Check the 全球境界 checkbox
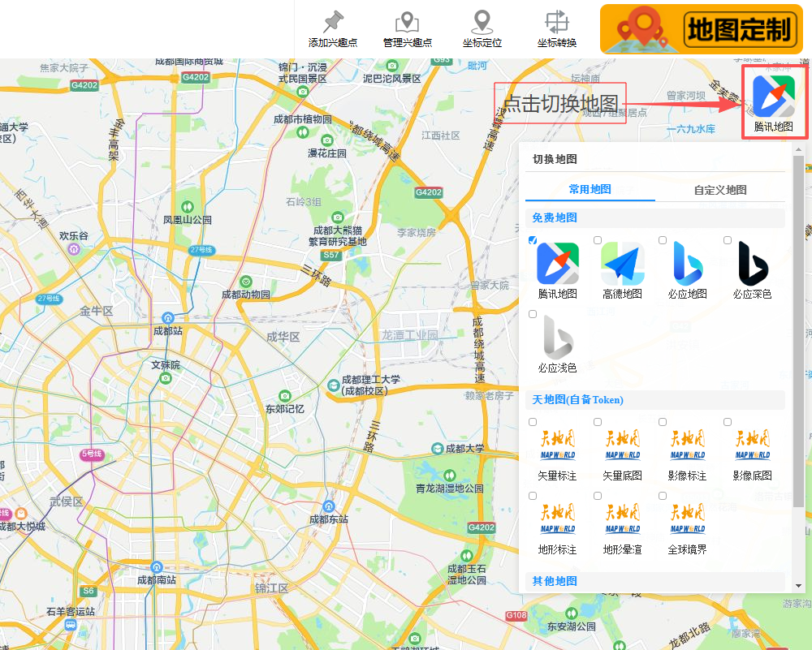 click(663, 496)
